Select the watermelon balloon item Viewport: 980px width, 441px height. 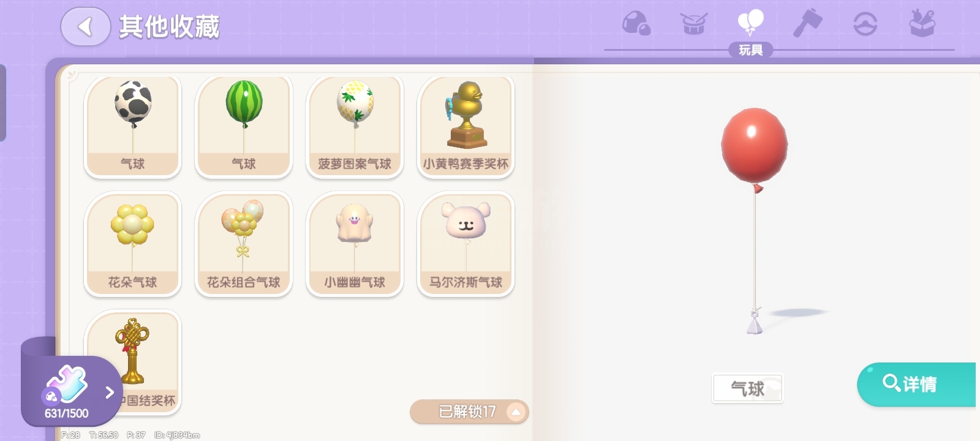point(244,127)
